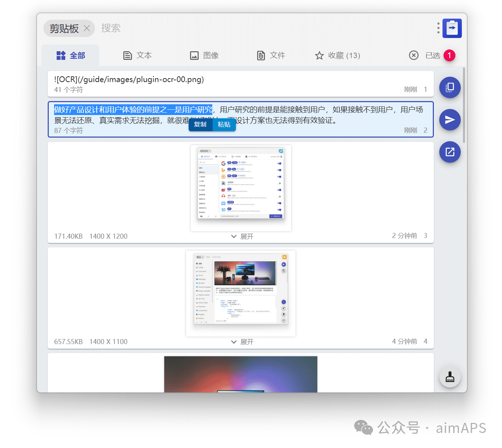Image resolution: width=502 pixels, height=448 pixels.
Task: Clear selection with the circled X icon
Action: coord(413,56)
